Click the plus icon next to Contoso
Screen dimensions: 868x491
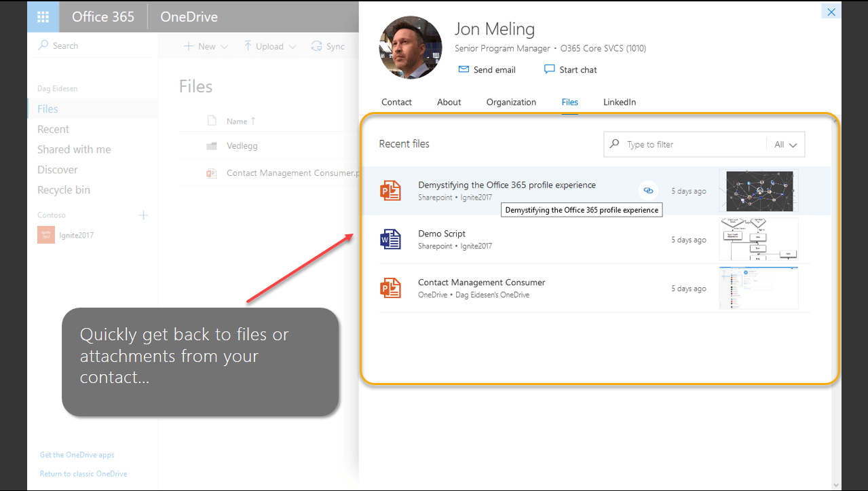pyautogui.click(x=143, y=215)
